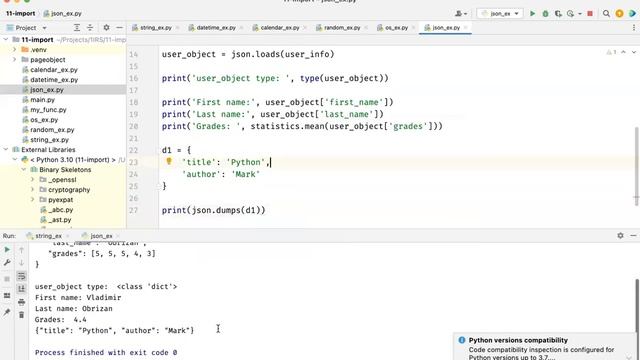This screenshot has height=360, width=640.
Task: Hide the Project tool window
Action: click(x=119, y=28)
